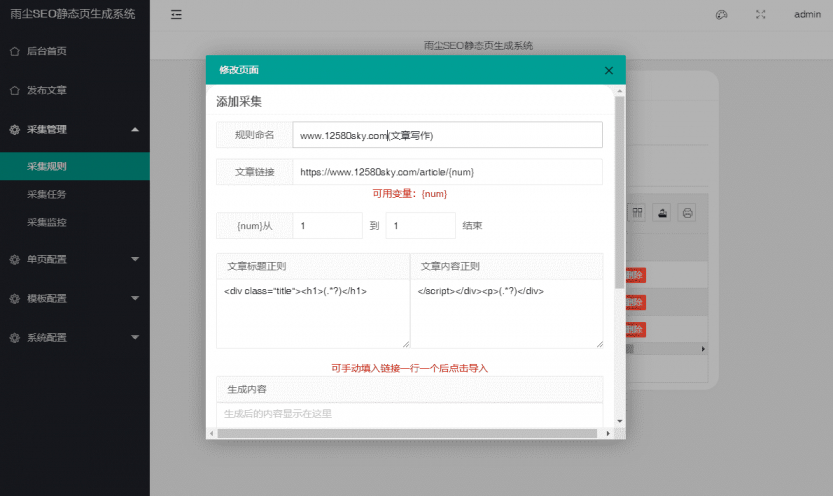Click the second red 删除 button in background table
The width and height of the screenshot is (833, 496).
pyautogui.click(x=635, y=302)
